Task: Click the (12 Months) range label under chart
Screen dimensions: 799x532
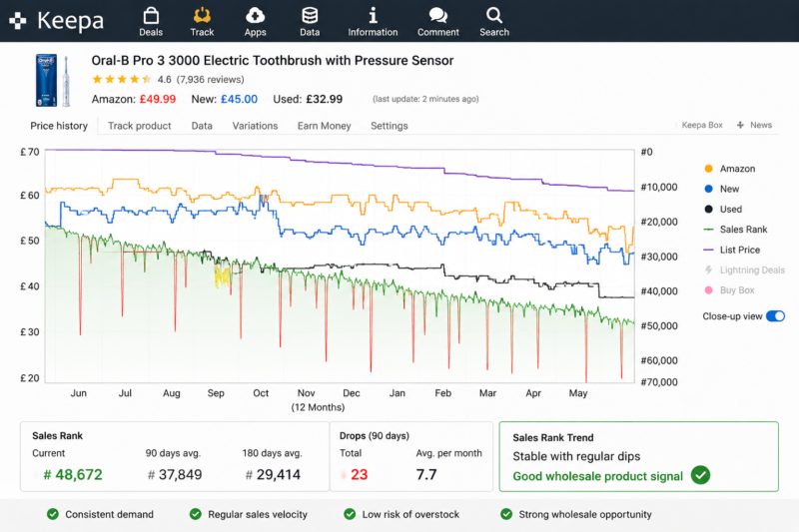Action: pyautogui.click(x=318, y=407)
